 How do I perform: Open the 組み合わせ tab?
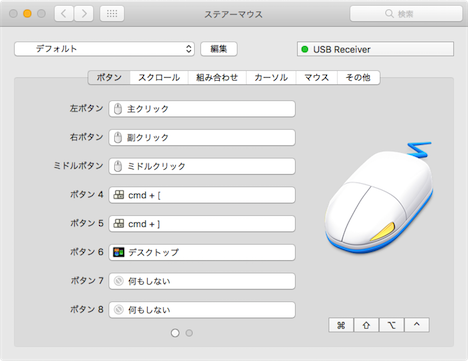point(217,78)
